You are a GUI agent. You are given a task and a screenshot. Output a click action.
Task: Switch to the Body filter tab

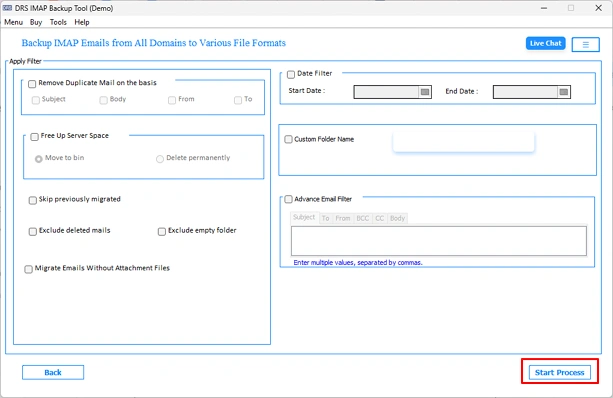(397, 218)
